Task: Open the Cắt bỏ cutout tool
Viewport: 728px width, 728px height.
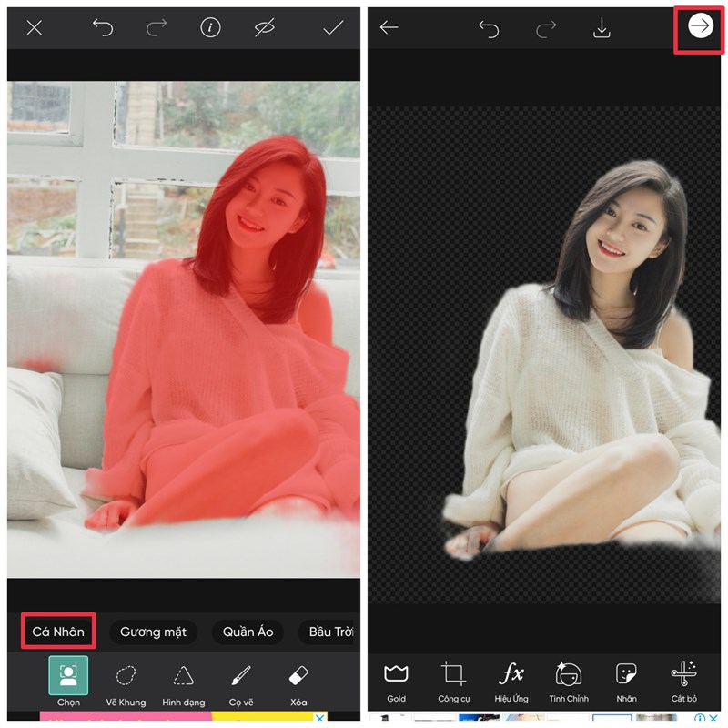Action: [684, 682]
